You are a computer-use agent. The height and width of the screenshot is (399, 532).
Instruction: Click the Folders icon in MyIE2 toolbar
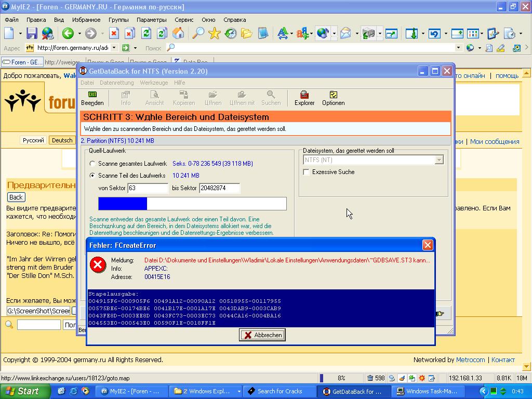247,33
